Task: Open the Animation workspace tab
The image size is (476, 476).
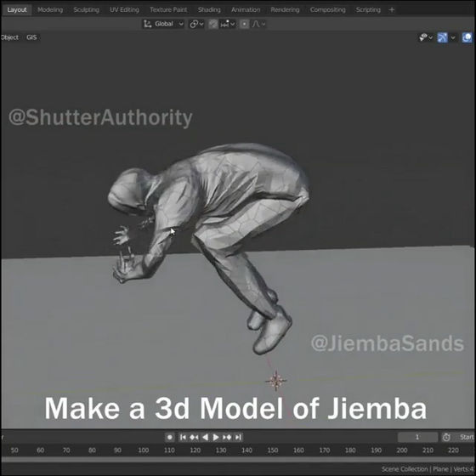Action: [246, 9]
